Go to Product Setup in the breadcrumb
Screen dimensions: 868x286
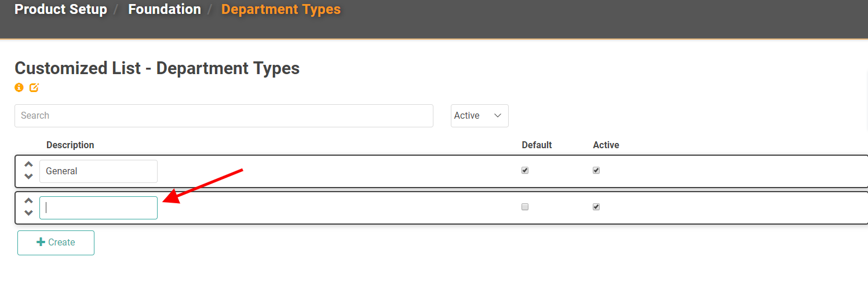pos(61,10)
